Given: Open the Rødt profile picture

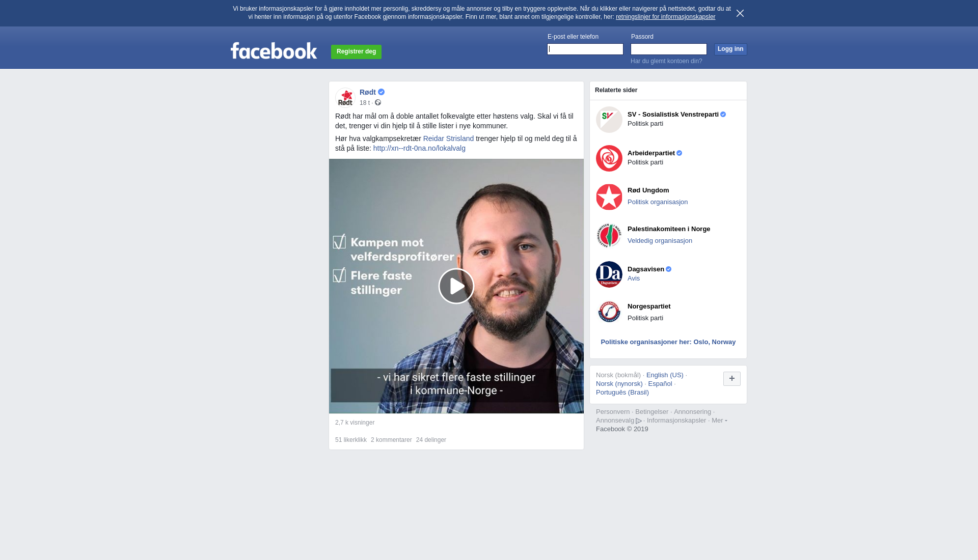Looking at the screenshot, I should (x=345, y=98).
